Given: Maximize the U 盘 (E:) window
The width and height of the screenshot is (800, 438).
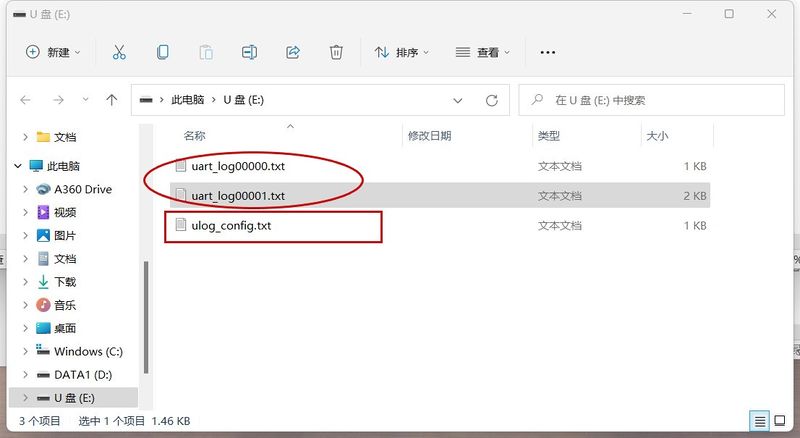Looking at the screenshot, I should pos(729,14).
